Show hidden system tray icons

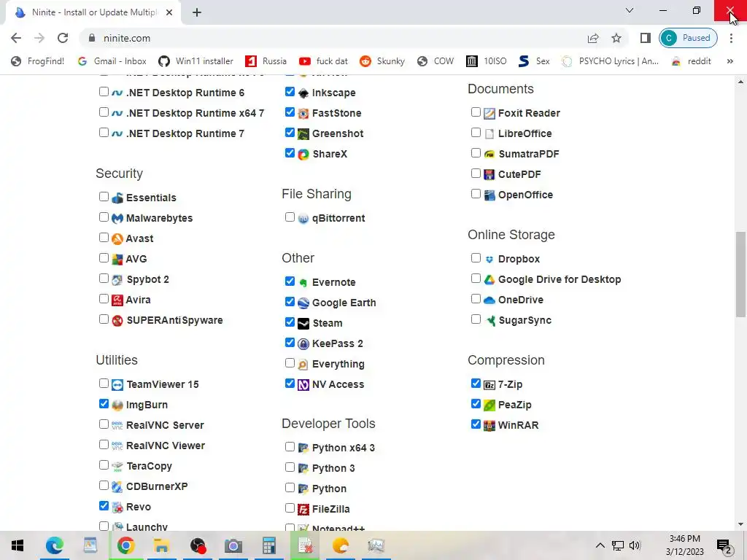point(600,545)
